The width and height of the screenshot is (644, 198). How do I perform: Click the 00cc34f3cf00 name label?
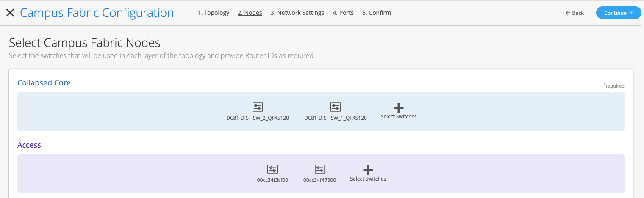pos(272,180)
